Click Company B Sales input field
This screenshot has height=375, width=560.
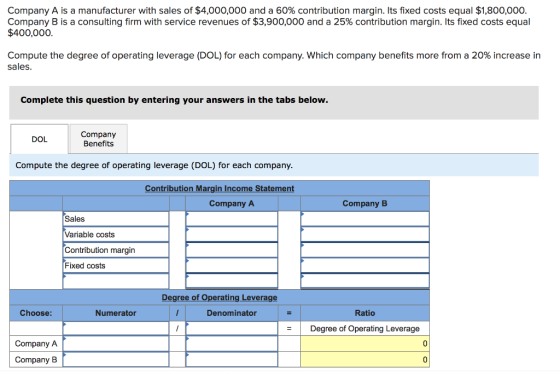pyautogui.click(x=365, y=219)
